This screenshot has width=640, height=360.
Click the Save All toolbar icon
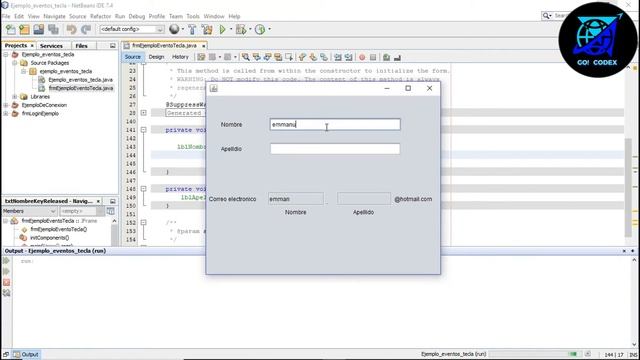pos(53,29)
